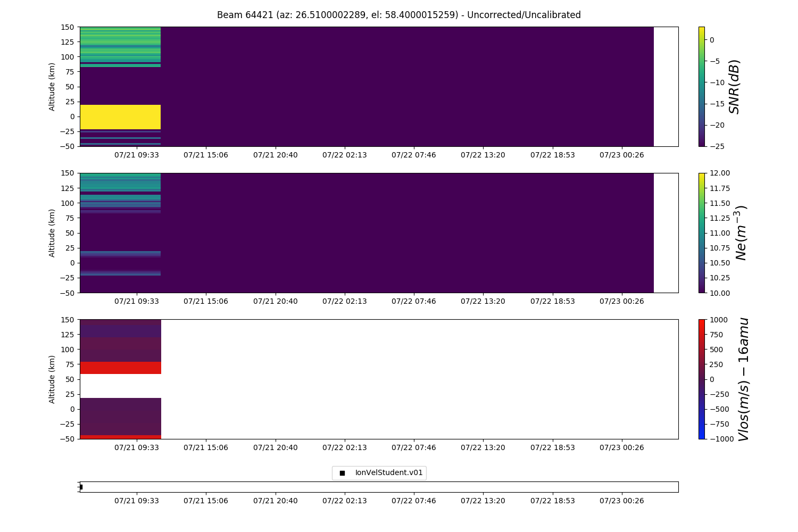The width and height of the screenshot is (798, 532).
Task: Click the Vlos red-blue color bar
Action: (x=701, y=379)
